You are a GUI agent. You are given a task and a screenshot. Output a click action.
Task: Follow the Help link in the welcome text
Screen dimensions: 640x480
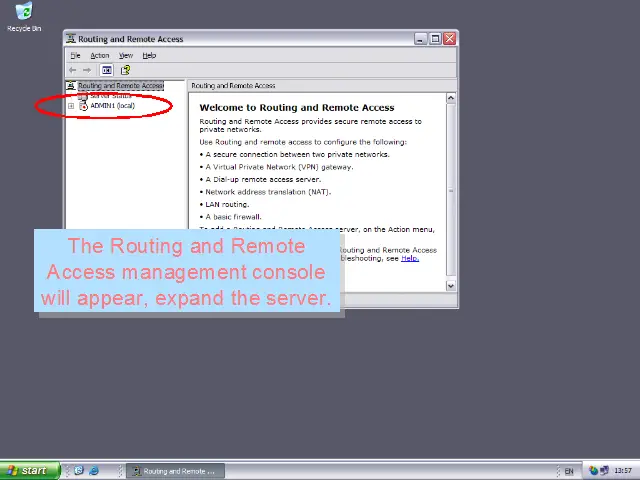[x=409, y=258]
